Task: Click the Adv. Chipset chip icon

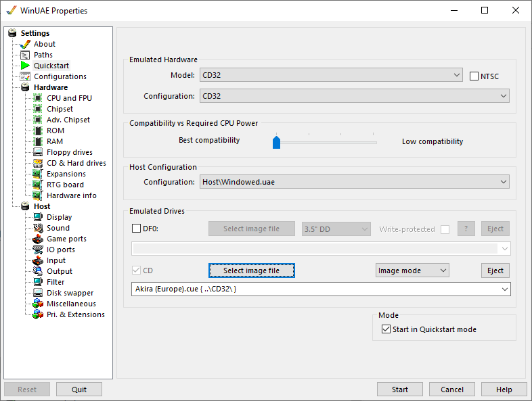Action: pyautogui.click(x=38, y=120)
